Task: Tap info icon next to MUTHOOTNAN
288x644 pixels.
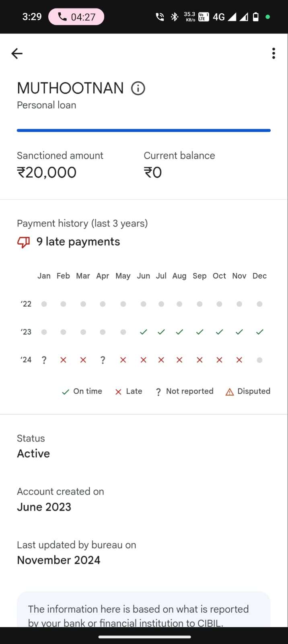Action: [138, 88]
